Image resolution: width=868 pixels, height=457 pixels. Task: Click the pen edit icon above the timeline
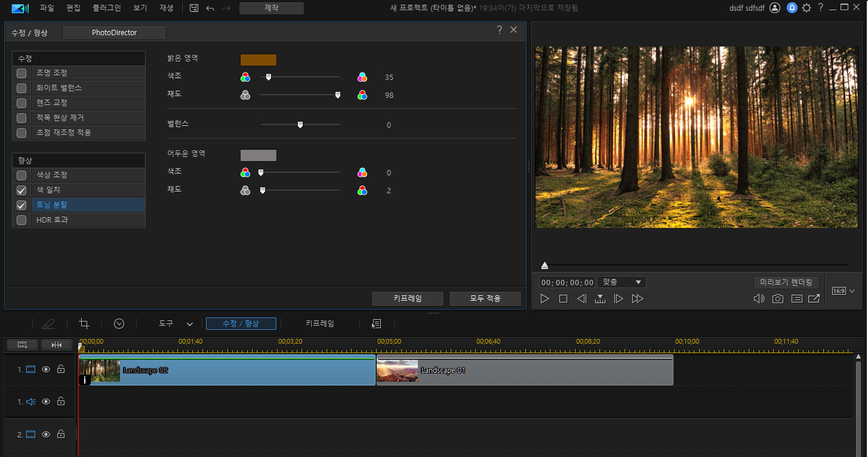point(48,323)
